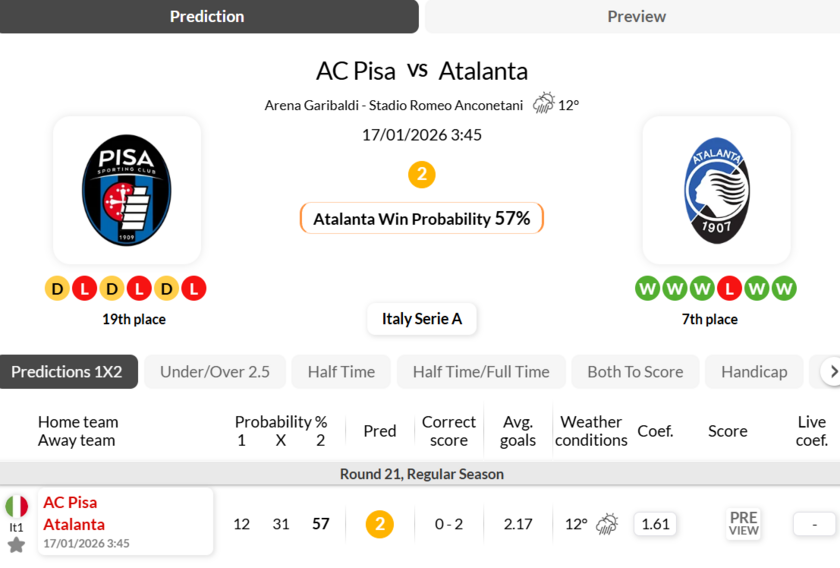The width and height of the screenshot is (840, 568).
Task: Click the 1.61 coefficient button
Action: click(x=655, y=524)
